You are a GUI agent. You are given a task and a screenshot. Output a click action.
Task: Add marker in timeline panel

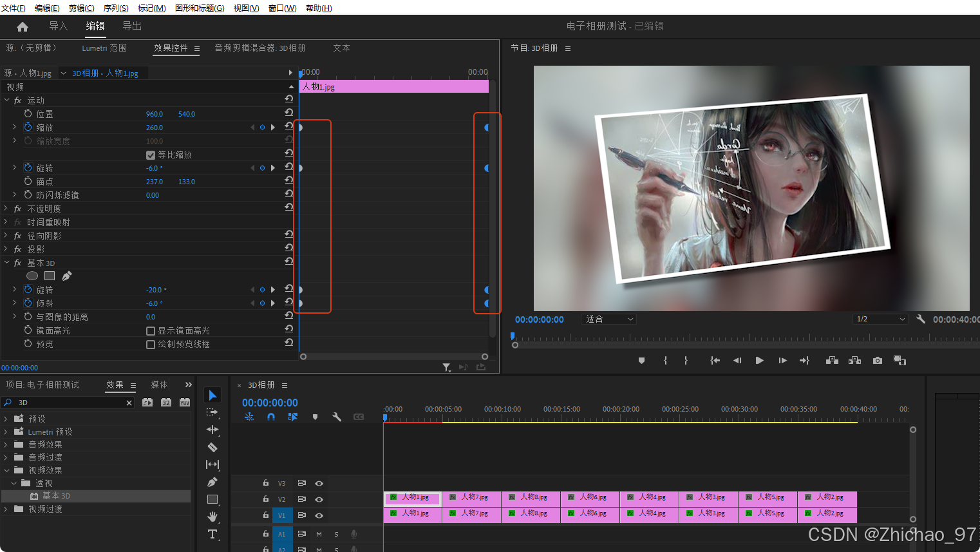click(315, 417)
